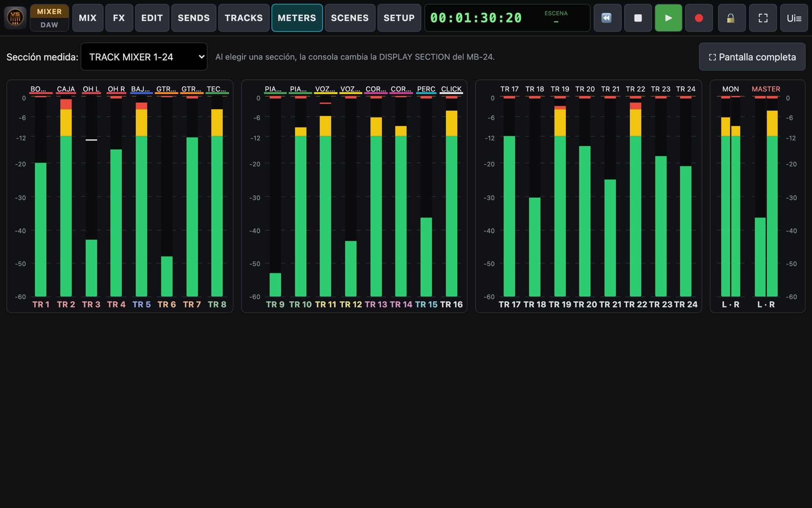The height and width of the screenshot is (508, 812).
Task: Select the METERS tab
Action: pos(297,18)
